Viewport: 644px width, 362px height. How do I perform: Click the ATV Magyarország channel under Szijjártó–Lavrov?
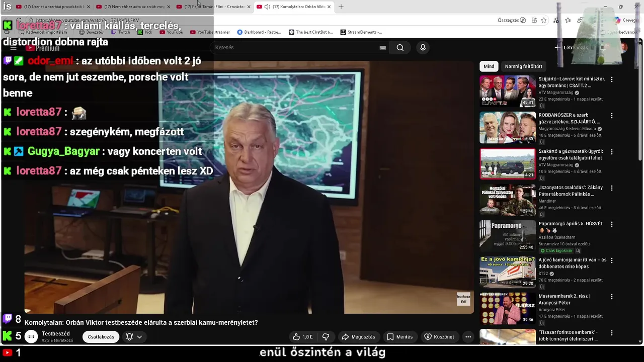coord(556,93)
